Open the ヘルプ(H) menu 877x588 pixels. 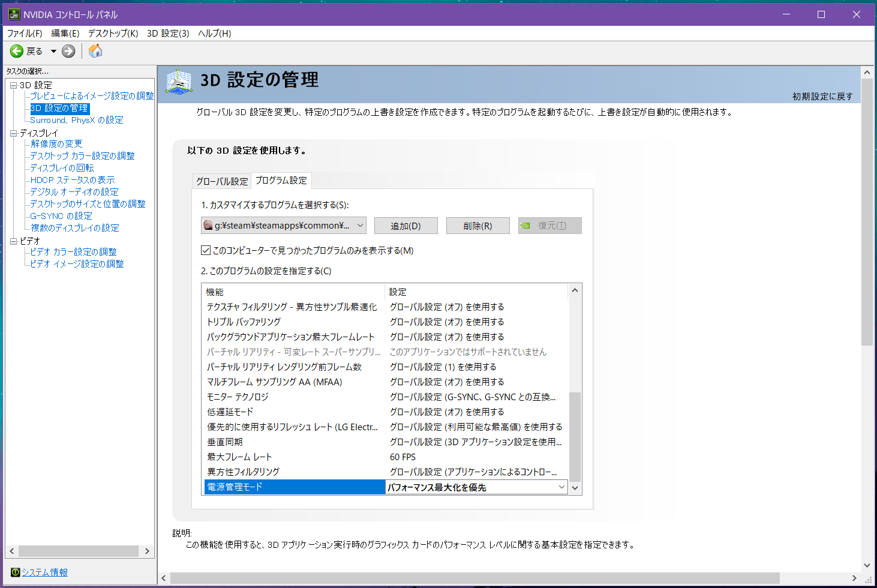pyautogui.click(x=214, y=33)
